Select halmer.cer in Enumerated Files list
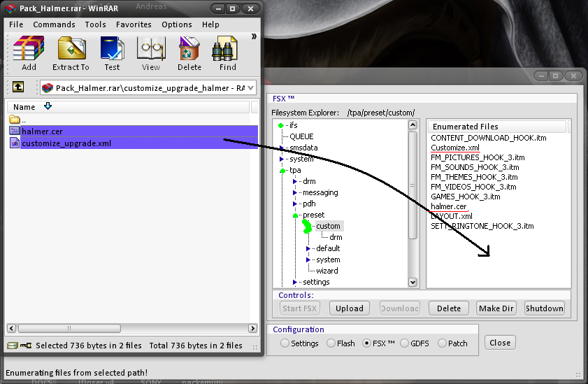 coord(448,206)
